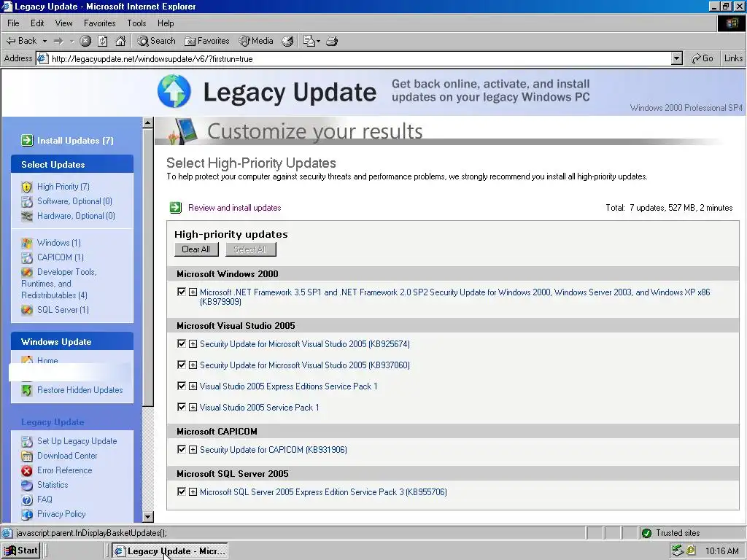Click the green arrow beside Install Updates (7)
The width and height of the screenshot is (747, 560).
27,141
